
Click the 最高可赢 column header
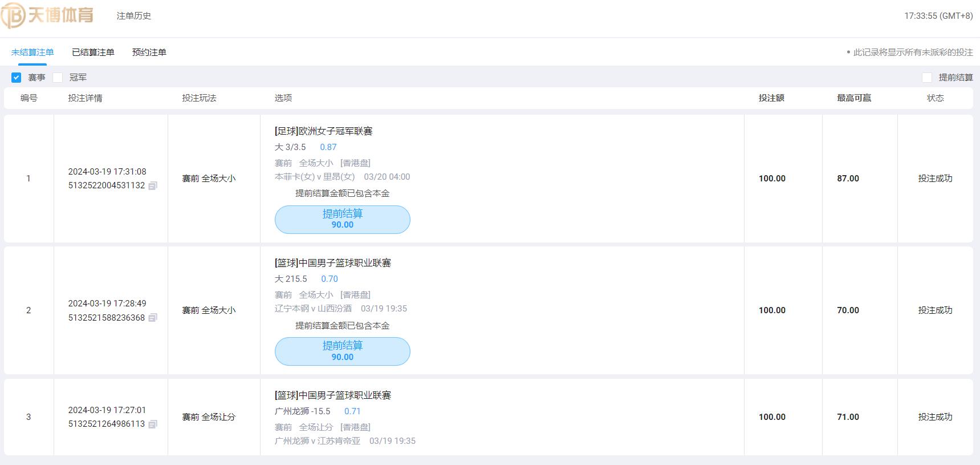click(x=854, y=98)
